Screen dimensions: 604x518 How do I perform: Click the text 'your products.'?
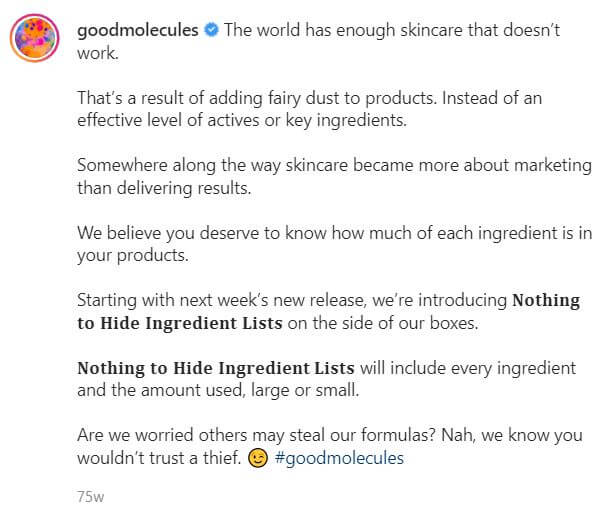(133, 255)
